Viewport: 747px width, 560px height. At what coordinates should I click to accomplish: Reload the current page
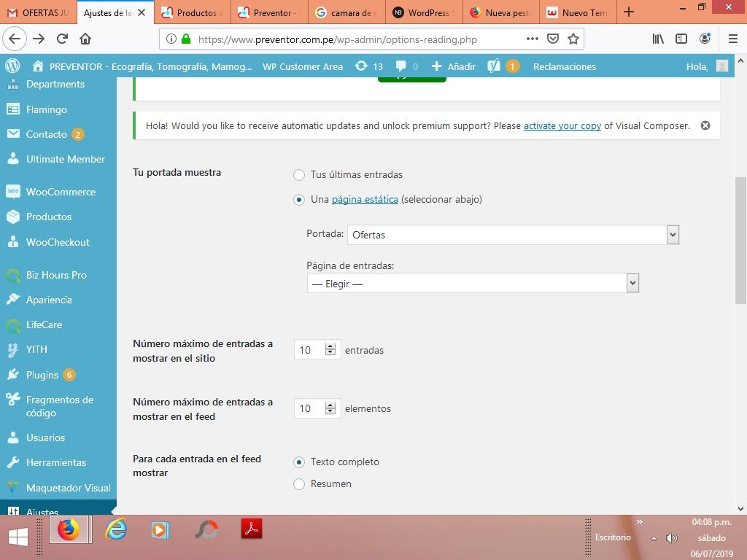click(62, 39)
